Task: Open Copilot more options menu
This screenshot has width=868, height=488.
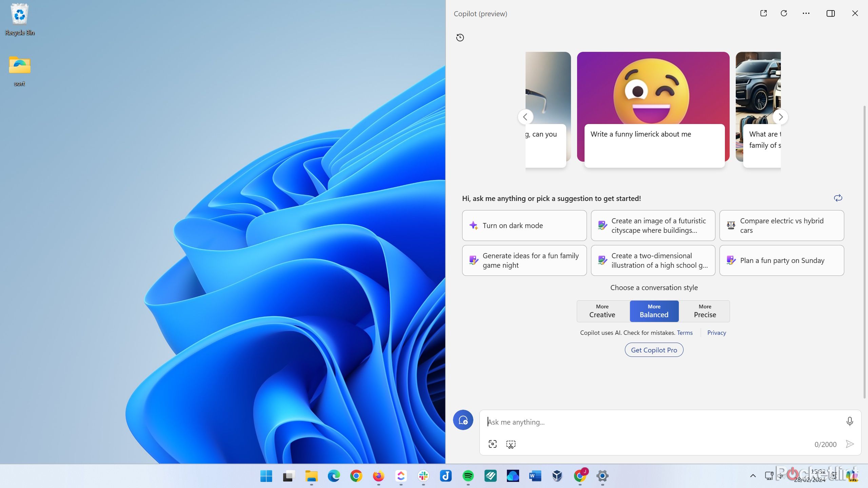Action: [x=806, y=13]
